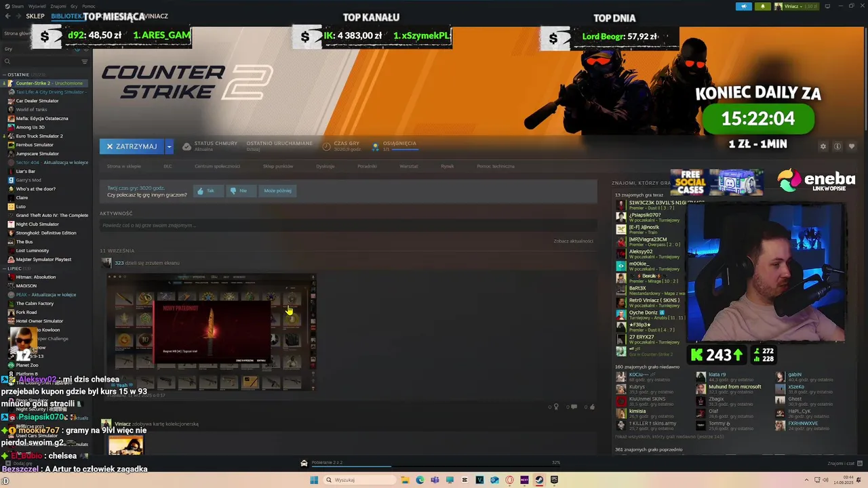Open the SKLEP tab

coord(35,16)
